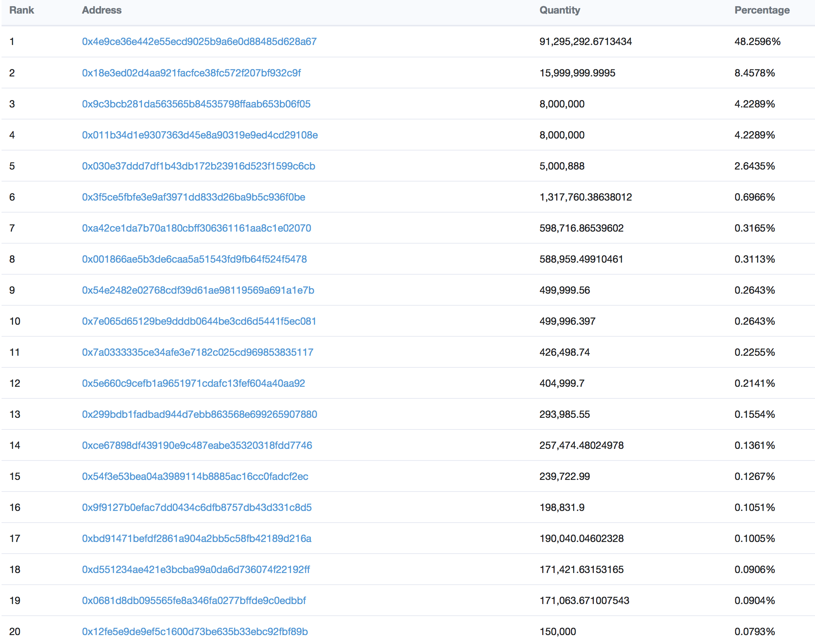
Task: Open address starting 0x001866ae5b3d
Action: tap(194, 259)
